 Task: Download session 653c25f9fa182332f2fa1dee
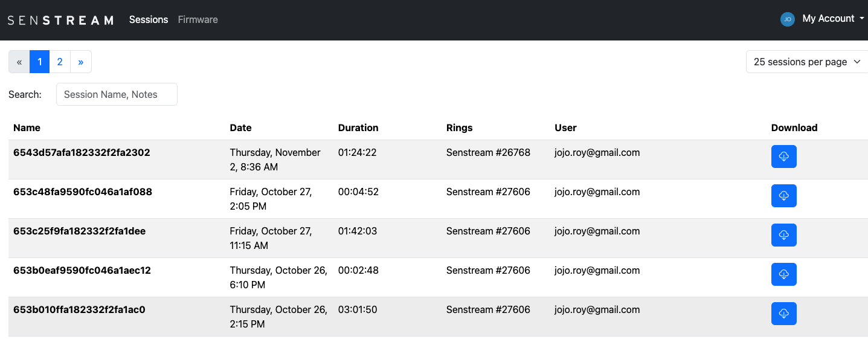[x=783, y=235]
